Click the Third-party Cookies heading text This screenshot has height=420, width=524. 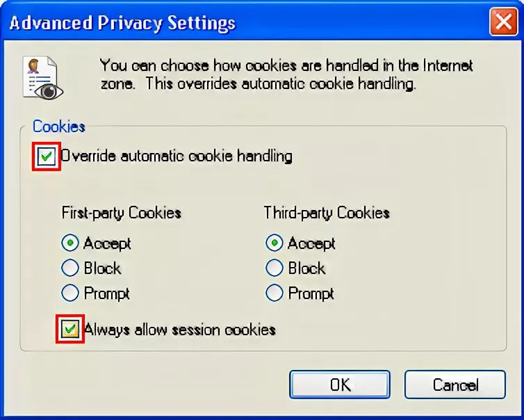coord(327,213)
